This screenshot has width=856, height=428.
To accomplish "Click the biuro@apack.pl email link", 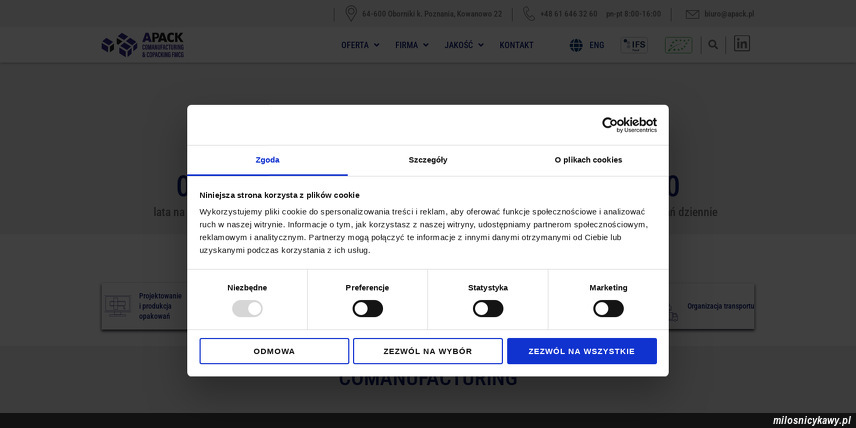I will click(x=729, y=14).
